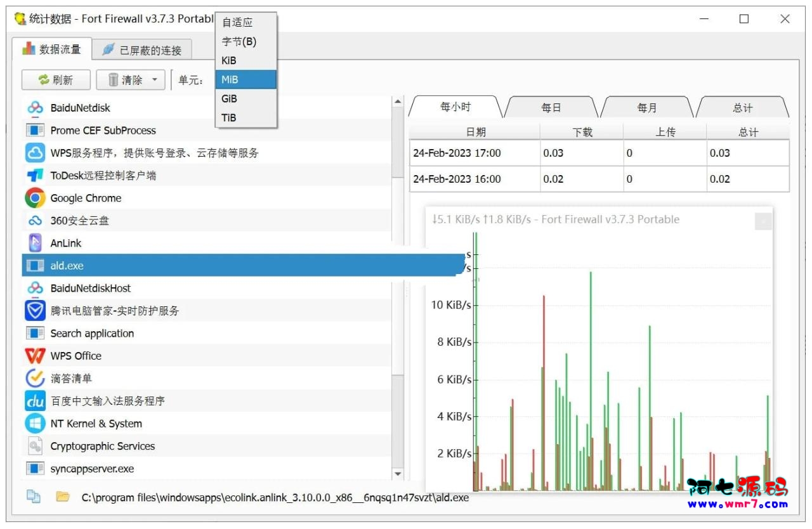Select the 24-Feb-2023 16:00 cell
The height and width of the screenshot is (529, 812).
pos(475,179)
